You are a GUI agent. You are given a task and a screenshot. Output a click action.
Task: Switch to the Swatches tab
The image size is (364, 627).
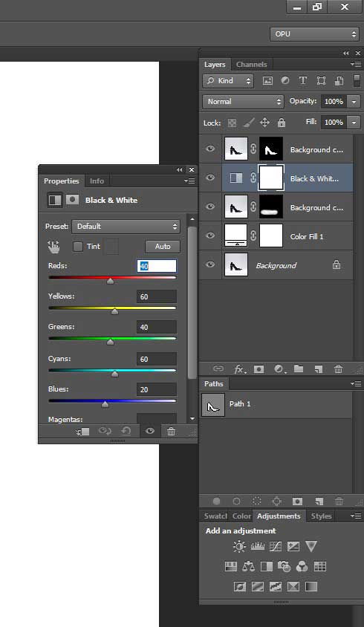coord(215,516)
